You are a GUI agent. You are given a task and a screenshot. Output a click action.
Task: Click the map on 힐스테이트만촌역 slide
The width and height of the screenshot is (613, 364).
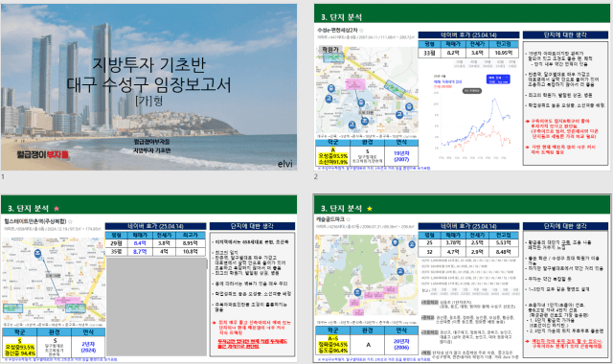click(54, 279)
